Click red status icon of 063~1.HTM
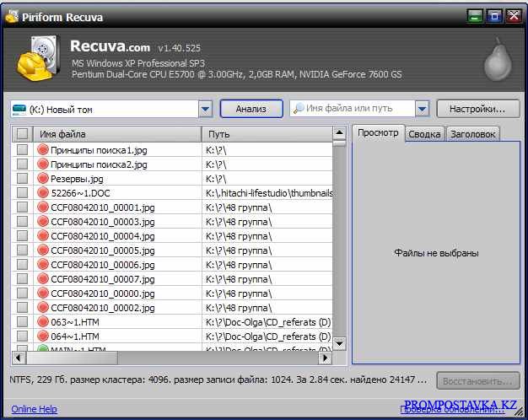Viewport: 528px width, 420px height. click(x=43, y=321)
